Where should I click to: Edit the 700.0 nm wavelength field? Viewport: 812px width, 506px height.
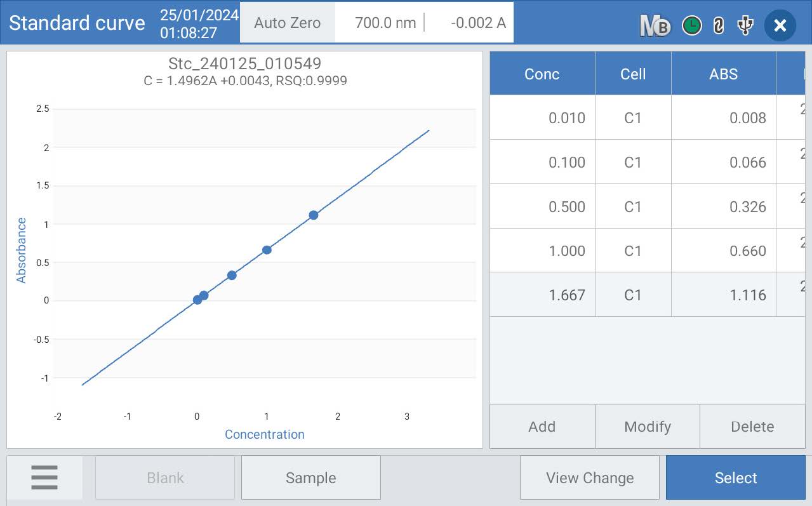(x=380, y=23)
